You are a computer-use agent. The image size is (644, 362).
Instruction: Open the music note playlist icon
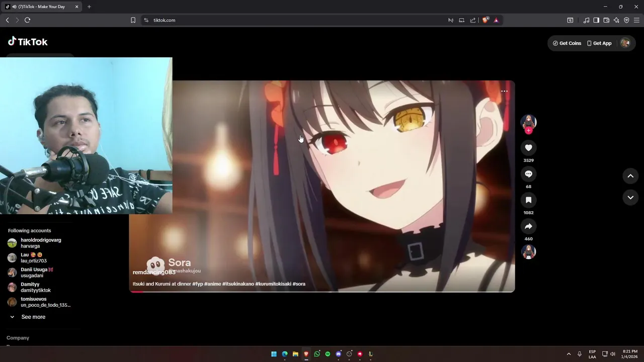click(x=586, y=20)
